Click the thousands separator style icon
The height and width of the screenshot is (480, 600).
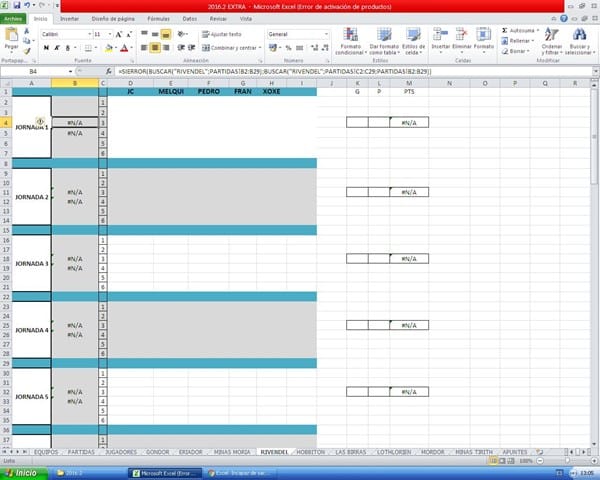pos(300,48)
